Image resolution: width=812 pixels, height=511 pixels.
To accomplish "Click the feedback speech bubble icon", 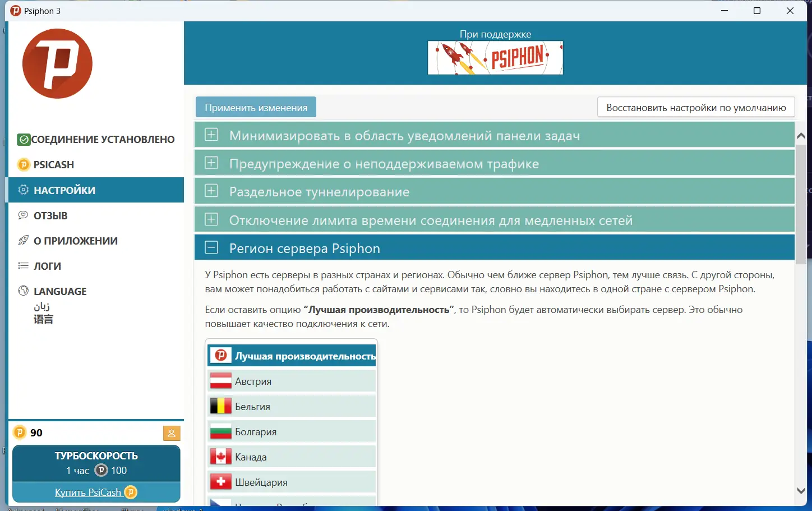I will pos(24,215).
